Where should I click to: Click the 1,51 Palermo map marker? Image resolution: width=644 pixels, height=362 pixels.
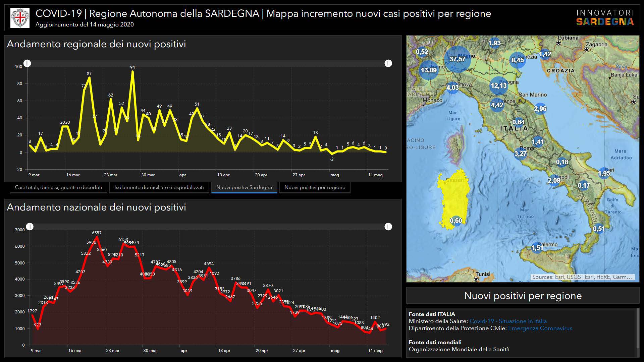pos(537,248)
